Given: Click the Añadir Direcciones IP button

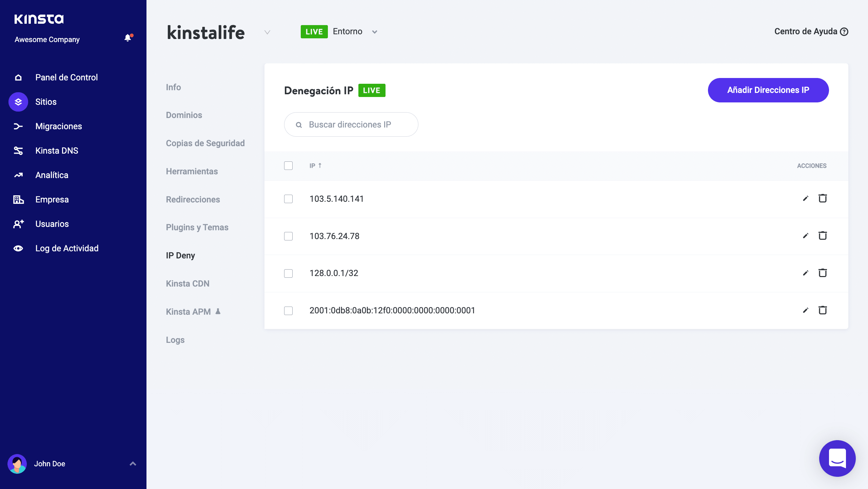Looking at the screenshot, I should point(768,90).
